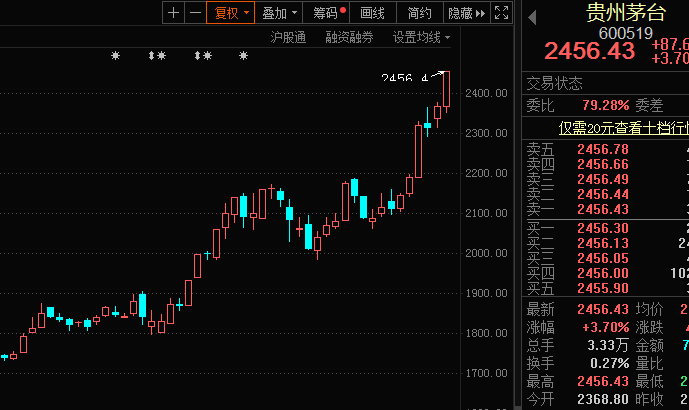Click the last star event marker
Image resolution: width=689 pixels, height=410 pixels.
click(x=243, y=55)
